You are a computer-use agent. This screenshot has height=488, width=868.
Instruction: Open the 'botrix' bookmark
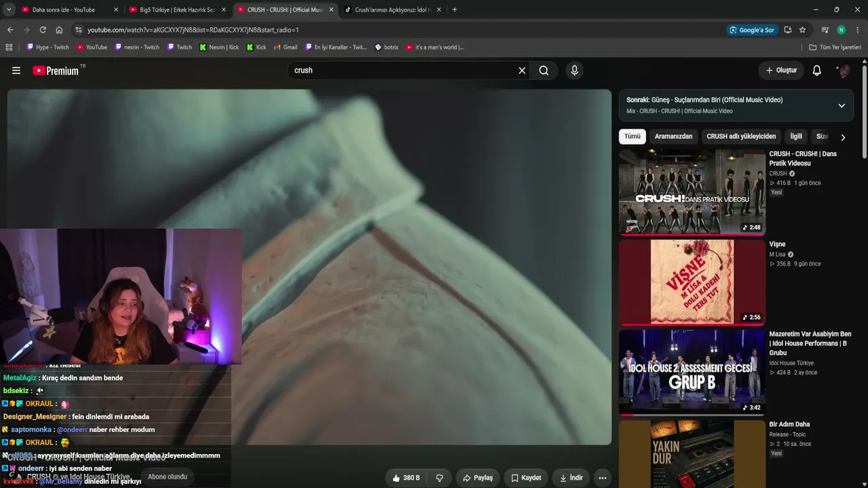coord(387,47)
